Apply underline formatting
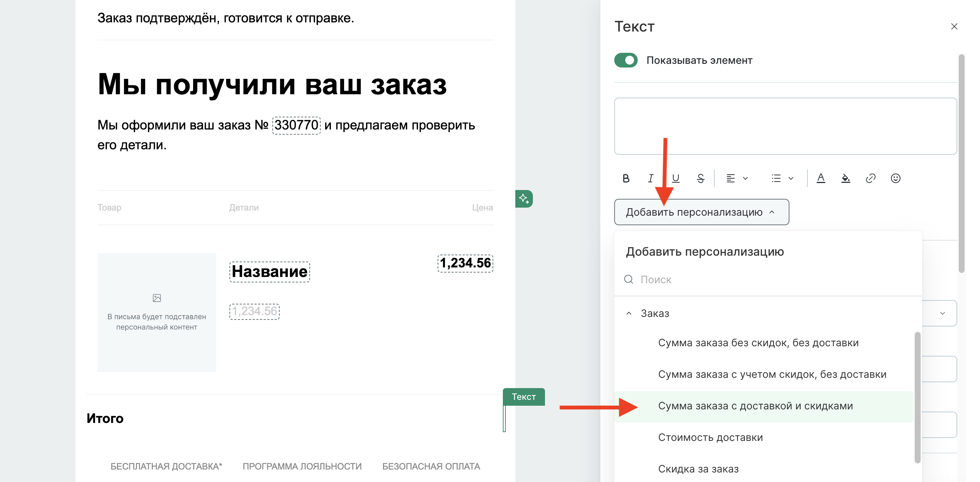 pyautogui.click(x=676, y=178)
